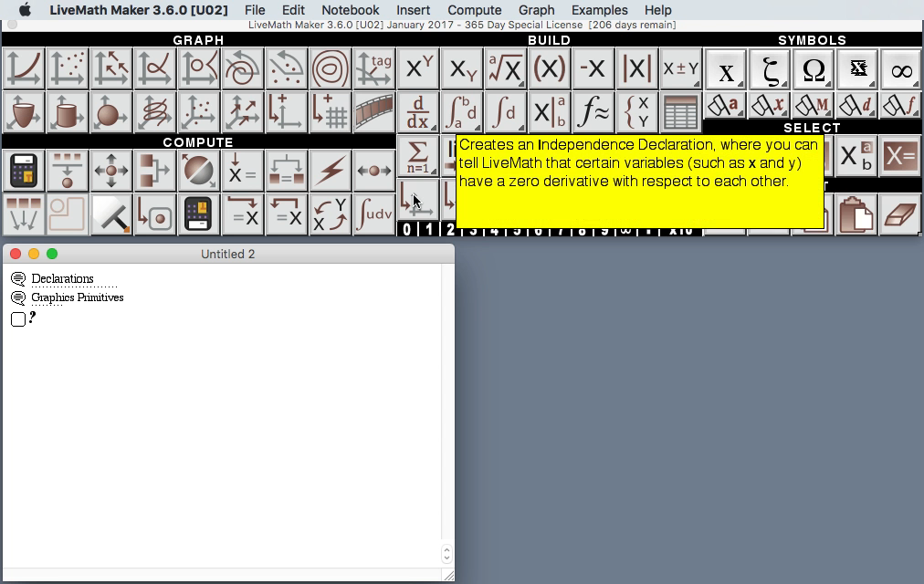
Task: Click the contour plot concentric rings icon
Action: point(330,69)
